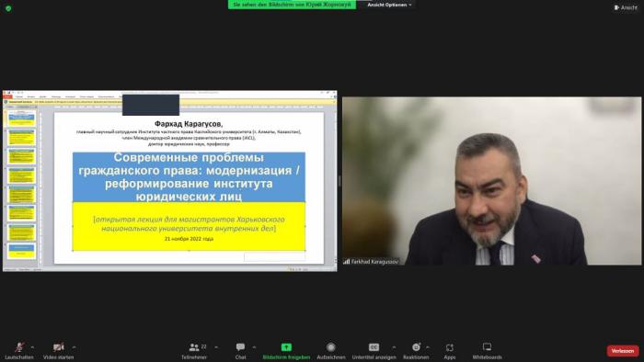Image resolution: width=644 pixels, height=362 pixels.
Task: Open Ansicht Optionen dropdown at top
Action: tap(389, 5)
